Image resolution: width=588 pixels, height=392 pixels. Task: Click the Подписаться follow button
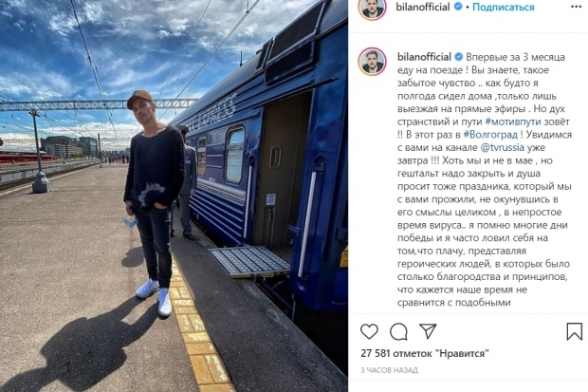tap(504, 8)
